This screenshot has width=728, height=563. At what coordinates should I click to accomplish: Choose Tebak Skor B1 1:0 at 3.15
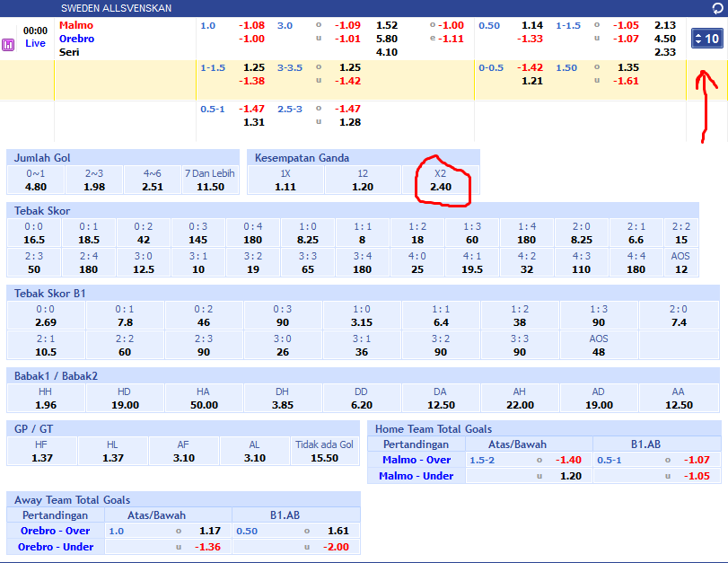(x=362, y=322)
